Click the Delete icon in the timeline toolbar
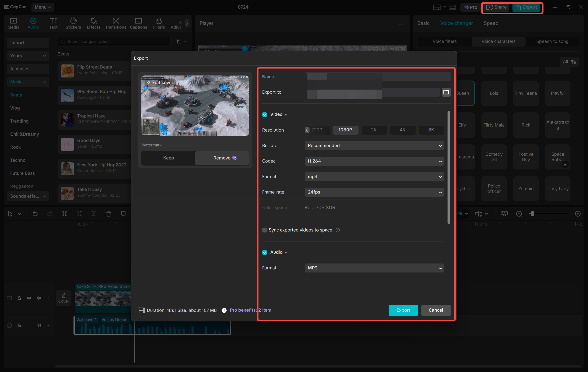This screenshot has width=588, height=372. (x=109, y=214)
